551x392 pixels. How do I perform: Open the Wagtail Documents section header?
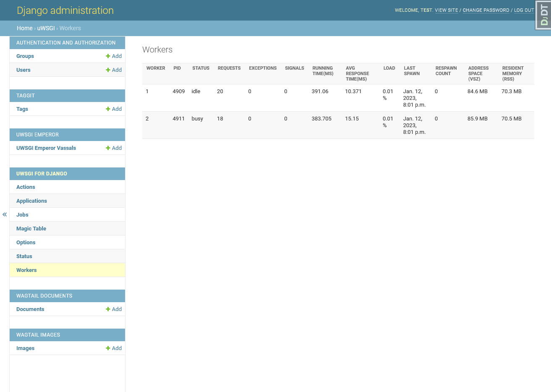coord(44,296)
